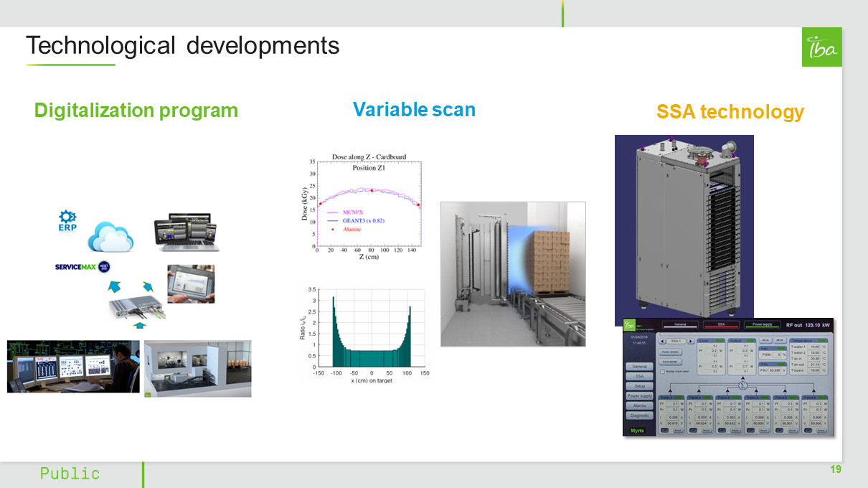Click the Rack details button

(x=670, y=362)
